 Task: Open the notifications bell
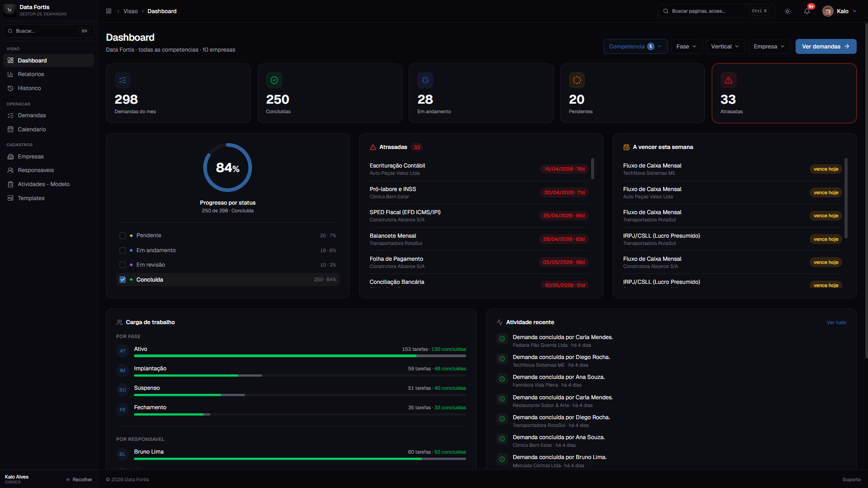pos(807,11)
